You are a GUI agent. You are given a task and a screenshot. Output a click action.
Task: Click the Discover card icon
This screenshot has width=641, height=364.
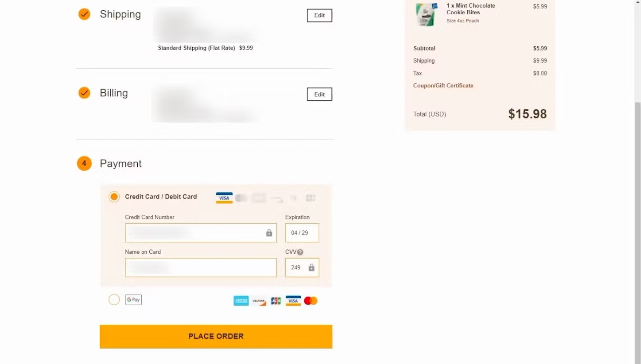pos(259,301)
